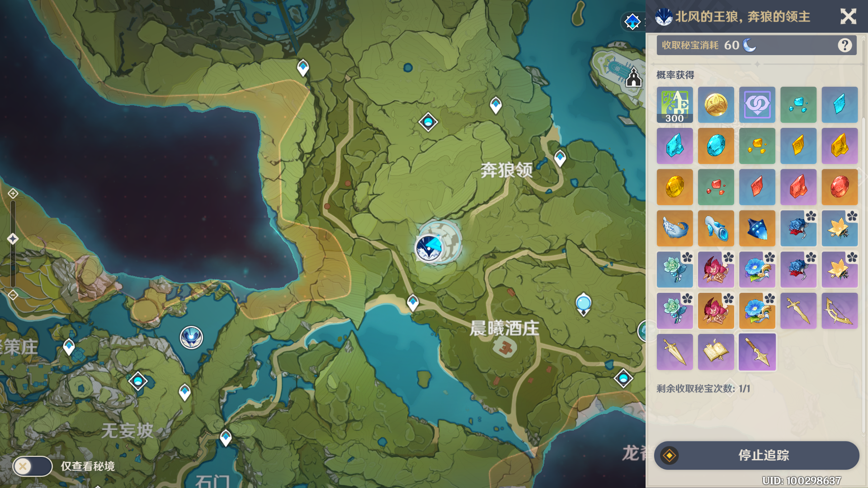Select the claymore weapon reward icon
The image size is (868, 488).
click(x=675, y=352)
